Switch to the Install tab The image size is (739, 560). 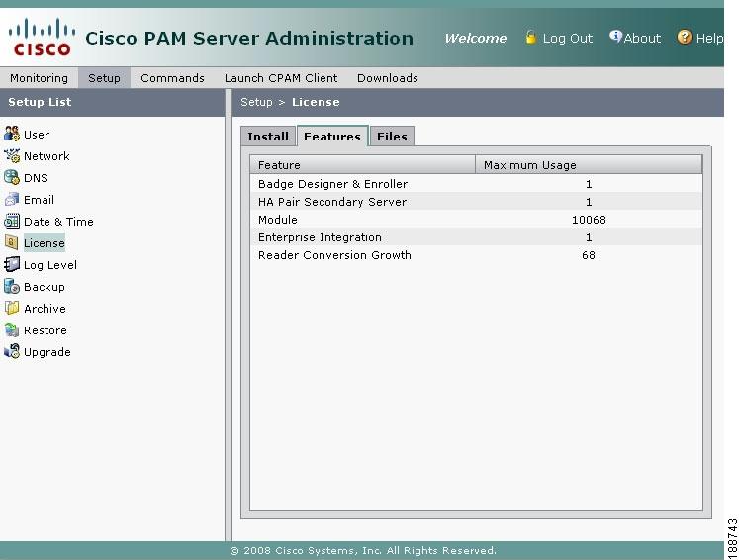click(x=268, y=137)
